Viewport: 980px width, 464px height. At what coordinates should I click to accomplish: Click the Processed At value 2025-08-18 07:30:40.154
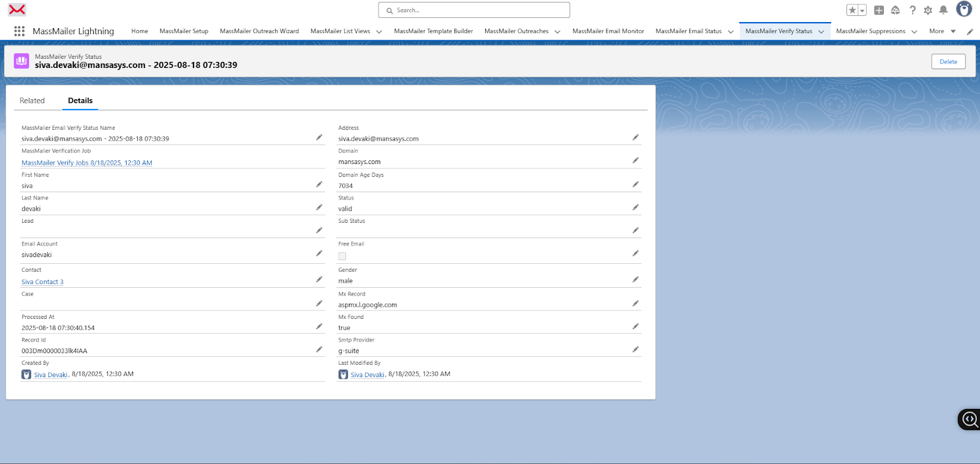tap(58, 328)
